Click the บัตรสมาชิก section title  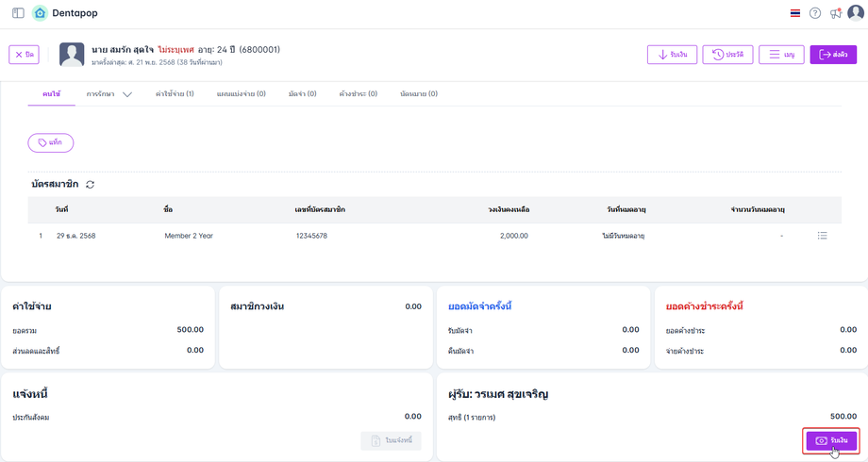click(55, 184)
